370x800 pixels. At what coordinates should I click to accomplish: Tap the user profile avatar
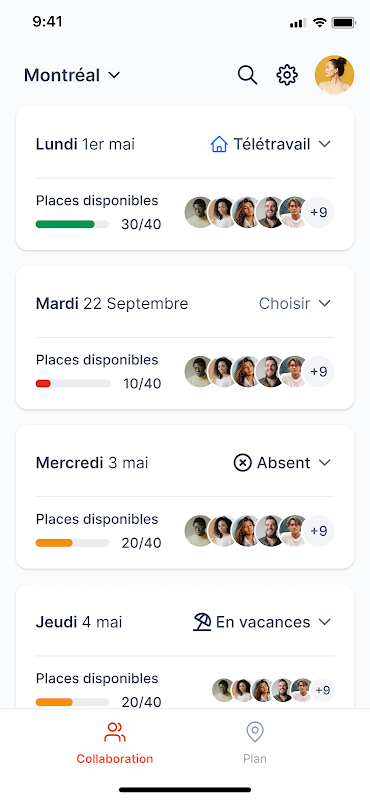click(334, 74)
